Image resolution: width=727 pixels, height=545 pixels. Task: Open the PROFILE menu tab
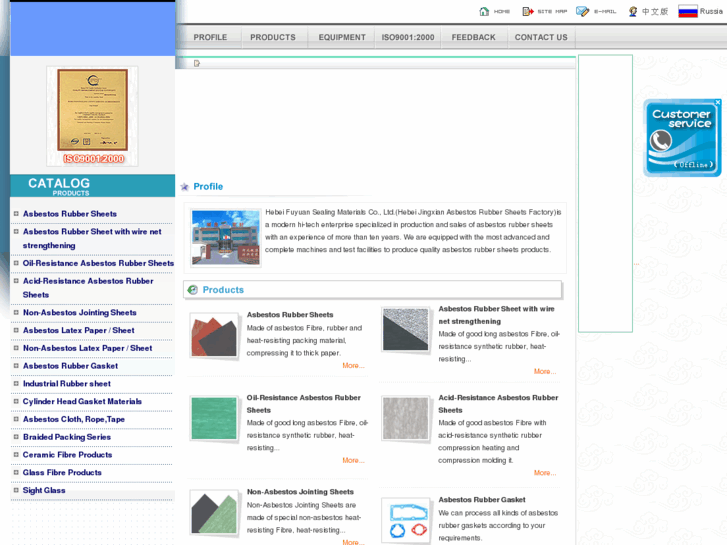tap(210, 37)
